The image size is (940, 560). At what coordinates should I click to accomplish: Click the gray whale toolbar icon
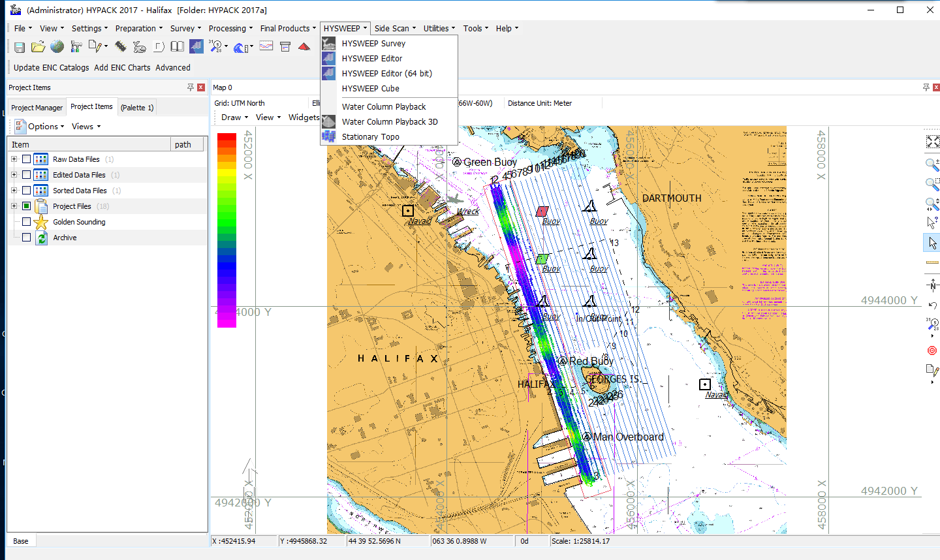coord(140,47)
